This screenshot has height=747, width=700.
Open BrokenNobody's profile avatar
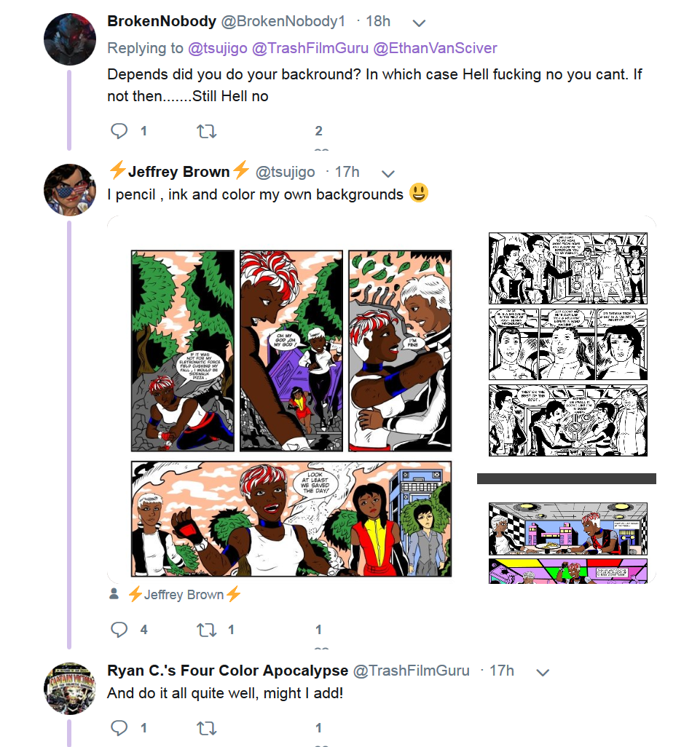(x=70, y=39)
